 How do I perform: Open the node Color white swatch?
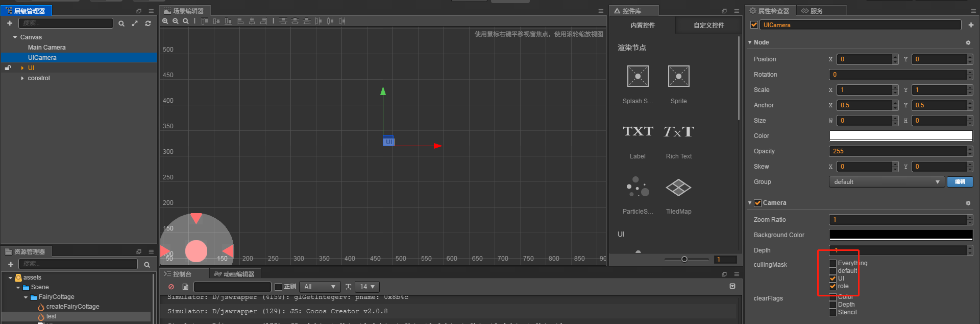tap(901, 135)
